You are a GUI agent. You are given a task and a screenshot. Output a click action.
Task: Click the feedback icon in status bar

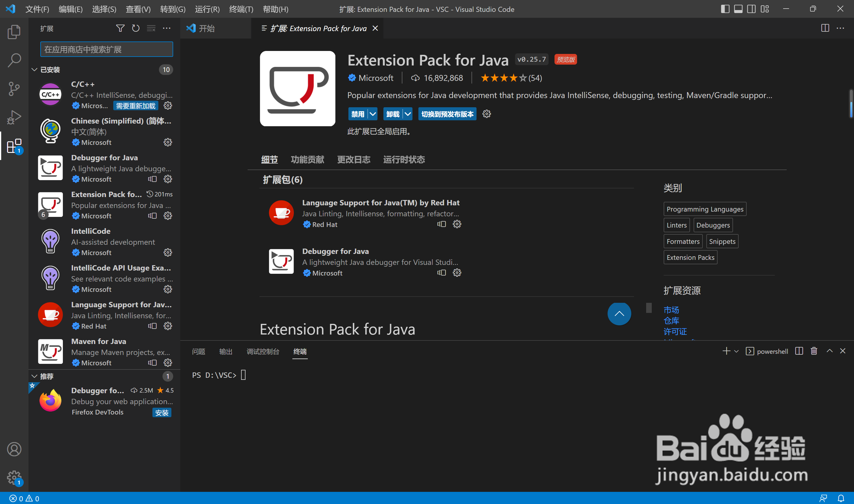(x=823, y=498)
